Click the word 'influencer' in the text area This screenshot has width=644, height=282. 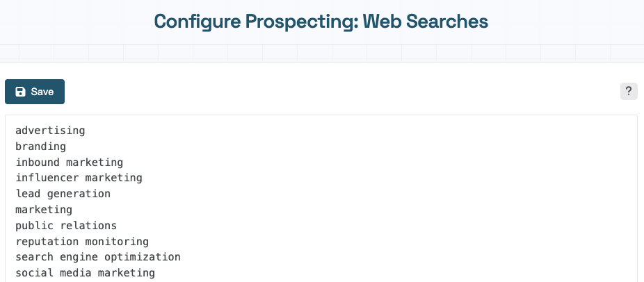point(47,178)
